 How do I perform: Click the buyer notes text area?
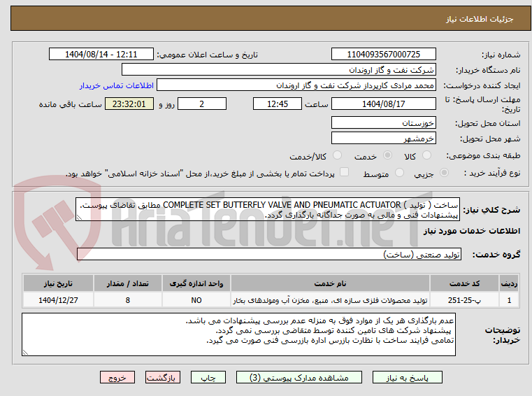click(x=238, y=334)
